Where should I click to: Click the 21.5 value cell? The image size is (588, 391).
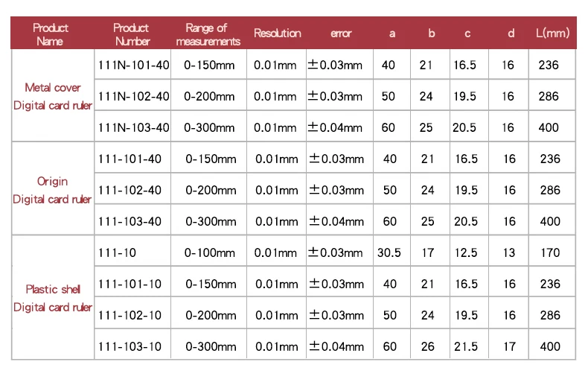[466, 347]
